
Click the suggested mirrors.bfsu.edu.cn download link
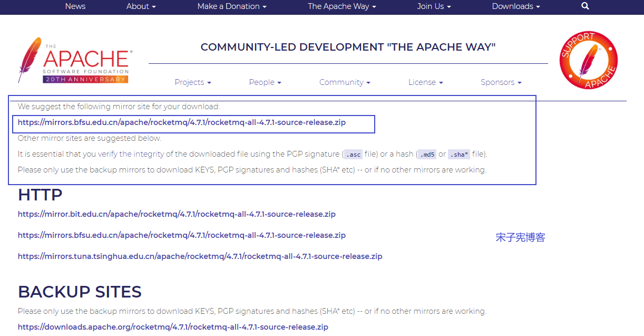(182, 122)
